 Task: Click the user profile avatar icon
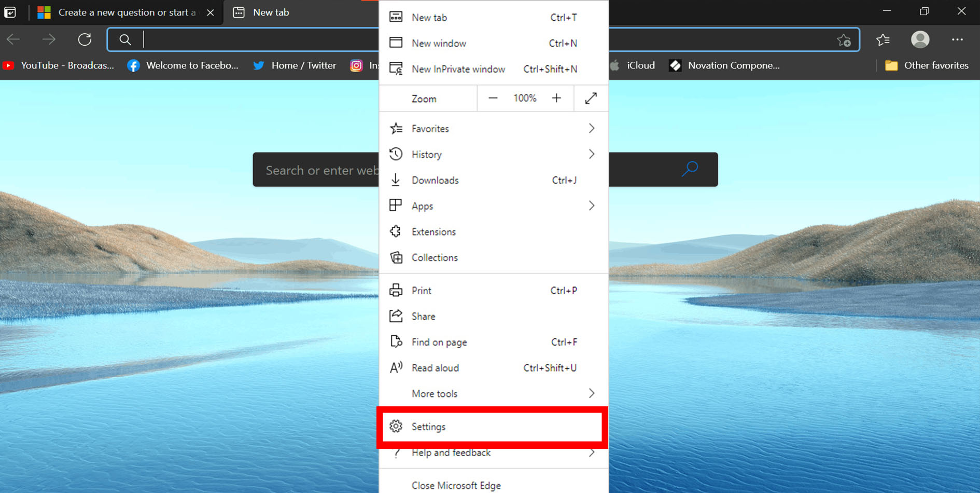920,39
